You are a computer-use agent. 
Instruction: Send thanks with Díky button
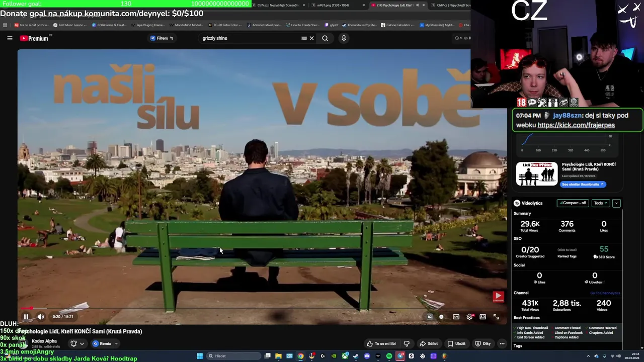(x=482, y=343)
